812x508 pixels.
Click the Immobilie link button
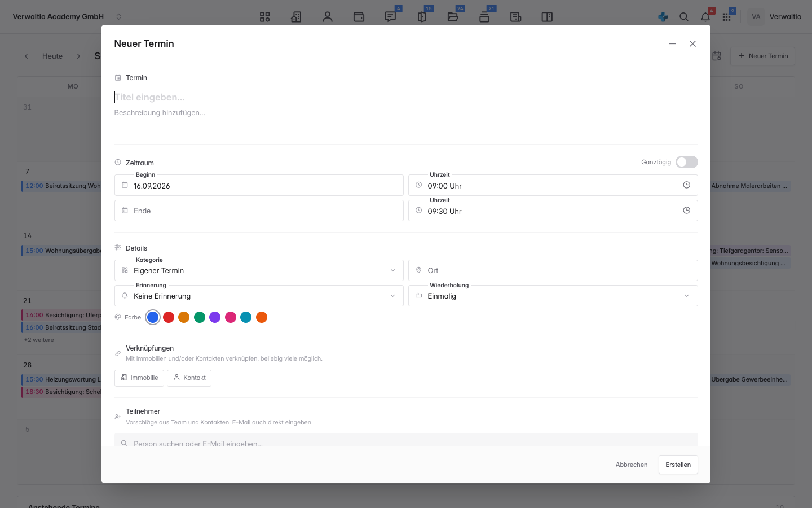[139, 378]
